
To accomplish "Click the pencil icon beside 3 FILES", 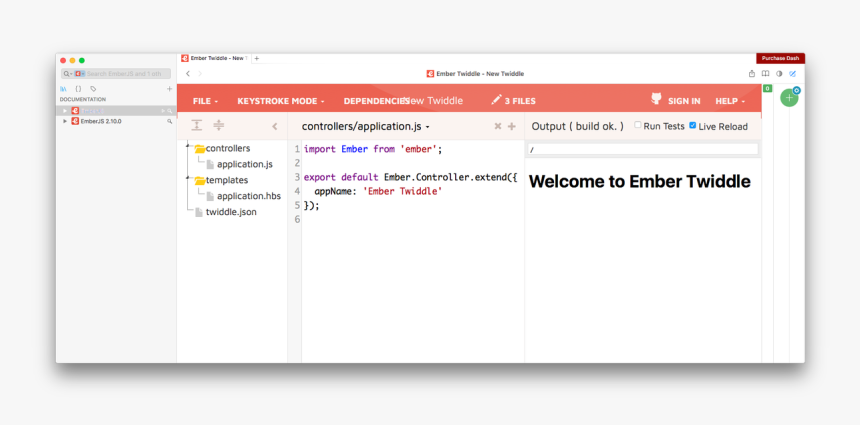I will 496,100.
